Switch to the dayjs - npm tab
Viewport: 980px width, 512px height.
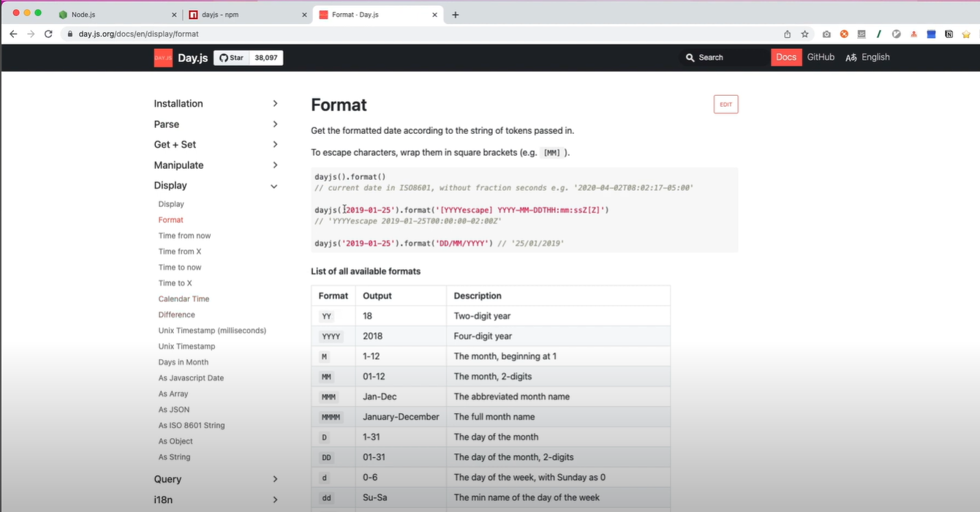(247, 15)
